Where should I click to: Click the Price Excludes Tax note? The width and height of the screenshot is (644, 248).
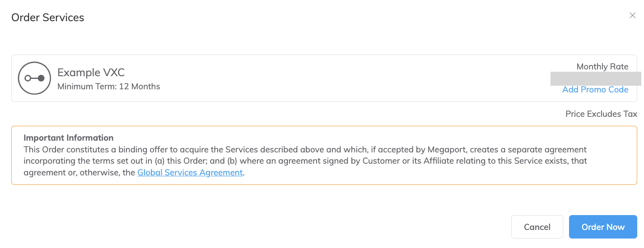(x=601, y=114)
